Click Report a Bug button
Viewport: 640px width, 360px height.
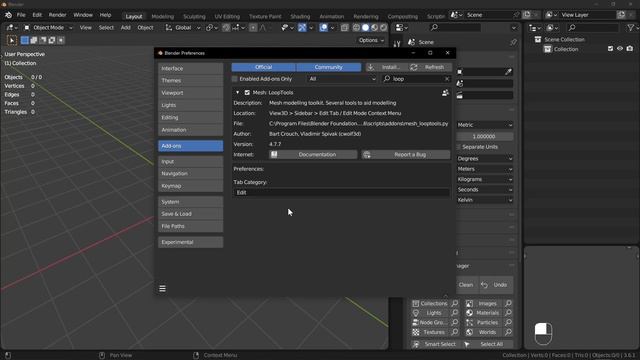[x=406, y=155]
